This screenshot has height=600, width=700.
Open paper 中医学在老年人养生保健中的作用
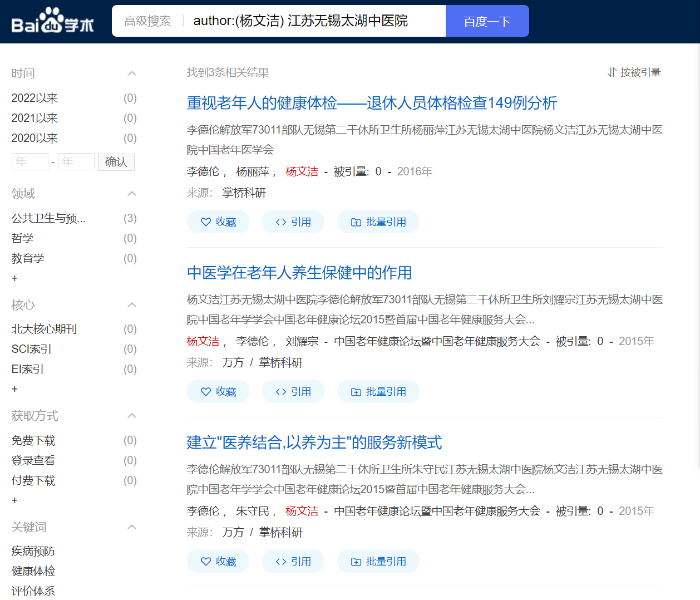coord(299,273)
